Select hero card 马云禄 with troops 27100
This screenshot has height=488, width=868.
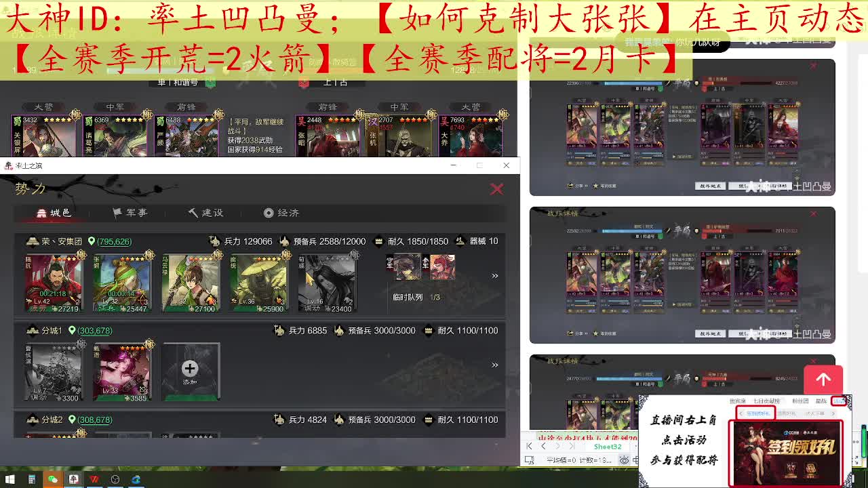pyautogui.click(x=191, y=283)
